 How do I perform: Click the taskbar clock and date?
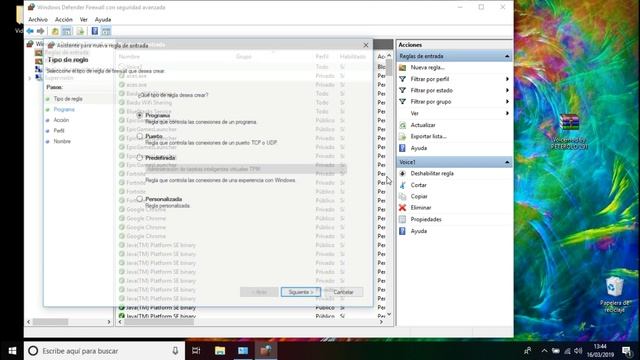click(600, 351)
